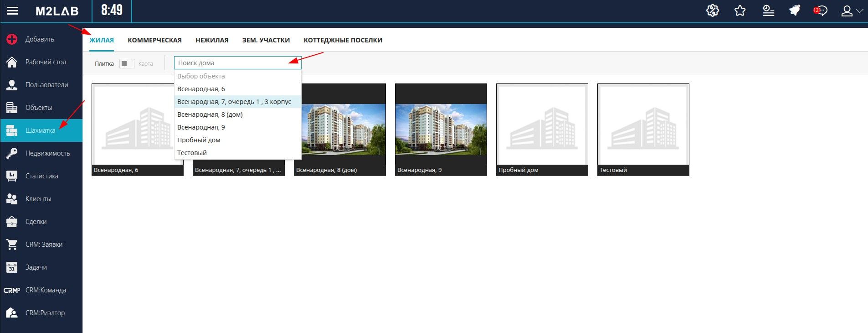The height and width of the screenshot is (333, 868).
Task: Open favorites star icon
Action: click(x=740, y=11)
